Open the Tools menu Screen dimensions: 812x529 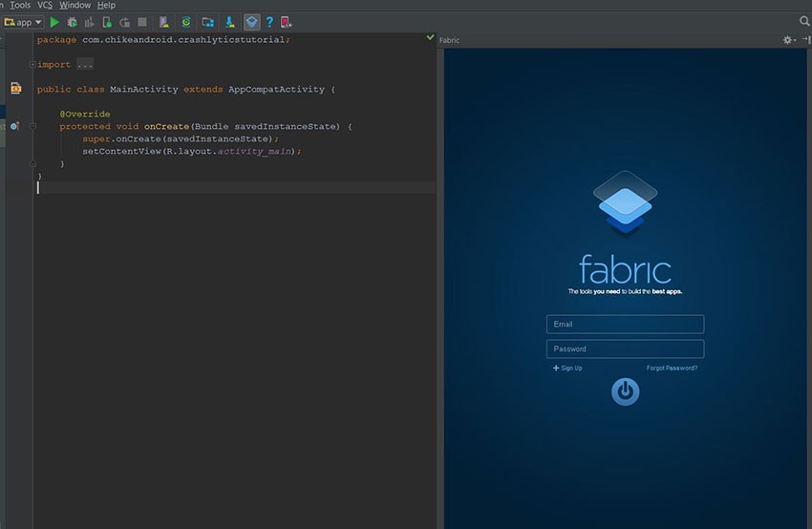20,5
